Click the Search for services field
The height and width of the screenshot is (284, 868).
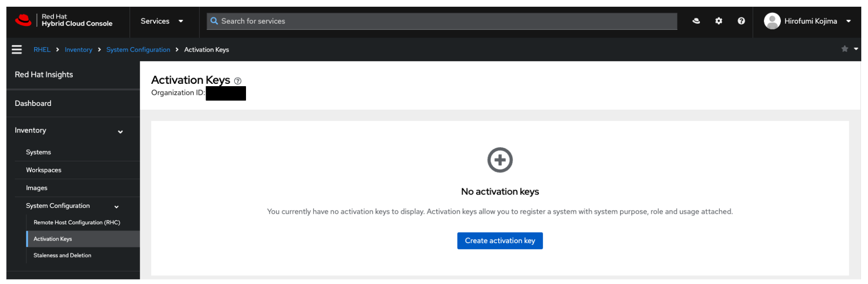(x=441, y=21)
